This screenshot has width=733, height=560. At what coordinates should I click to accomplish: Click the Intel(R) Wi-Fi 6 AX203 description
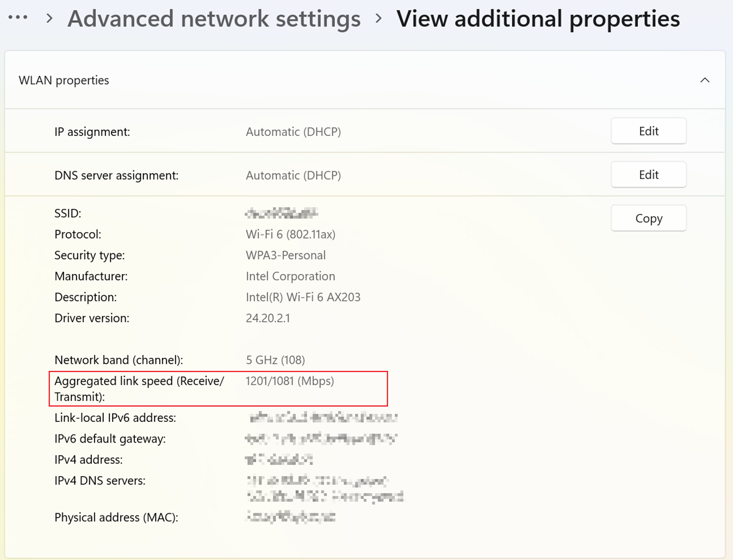[x=303, y=297]
